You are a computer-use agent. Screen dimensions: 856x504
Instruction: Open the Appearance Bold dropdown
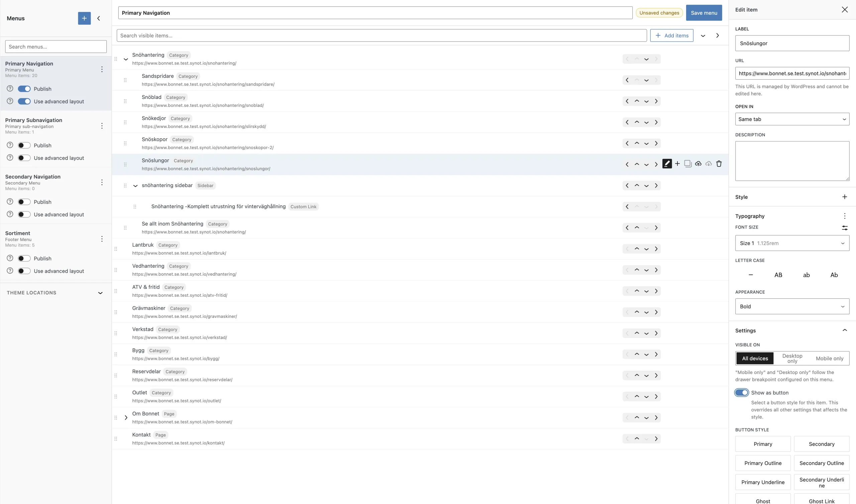(792, 306)
